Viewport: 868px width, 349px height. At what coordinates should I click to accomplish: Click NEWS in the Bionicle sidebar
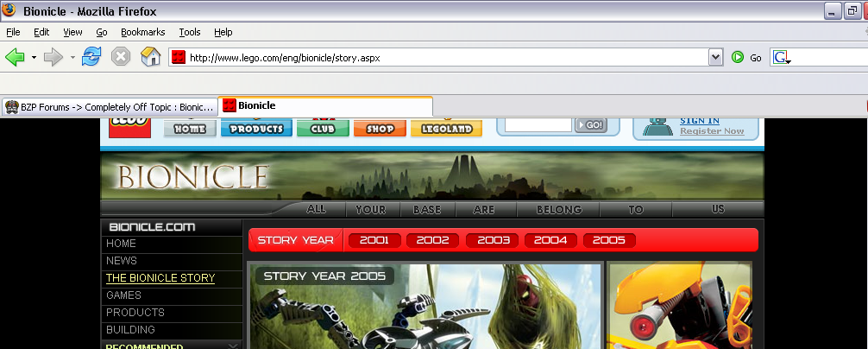pyautogui.click(x=122, y=261)
